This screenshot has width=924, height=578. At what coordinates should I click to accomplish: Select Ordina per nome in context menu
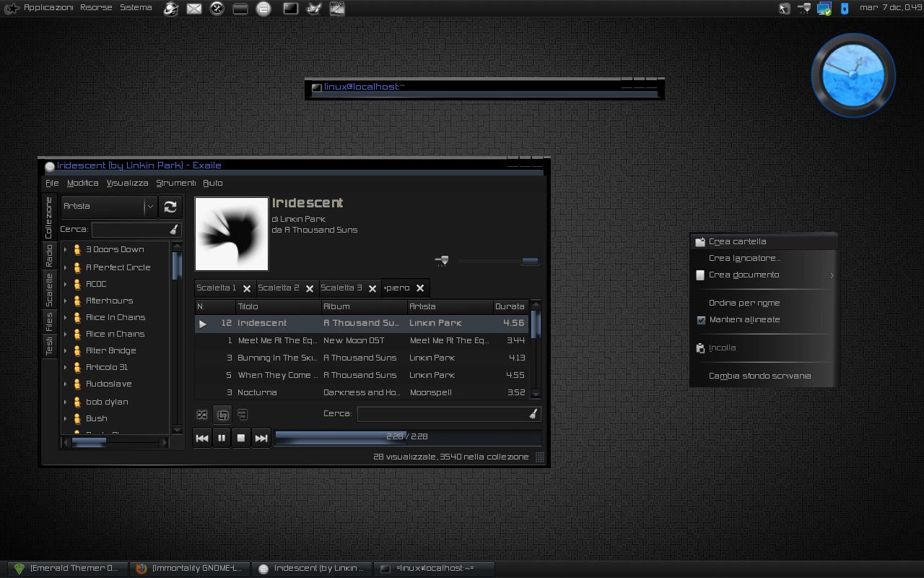click(x=764, y=303)
